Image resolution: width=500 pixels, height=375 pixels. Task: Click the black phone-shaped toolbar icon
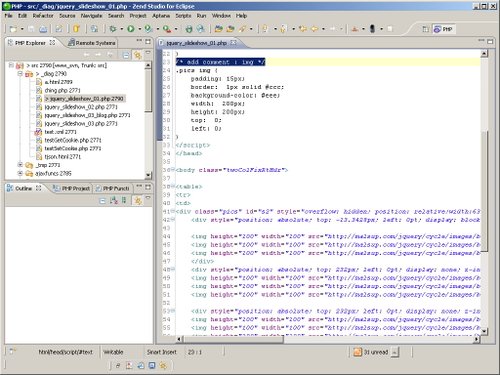click(x=372, y=29)
